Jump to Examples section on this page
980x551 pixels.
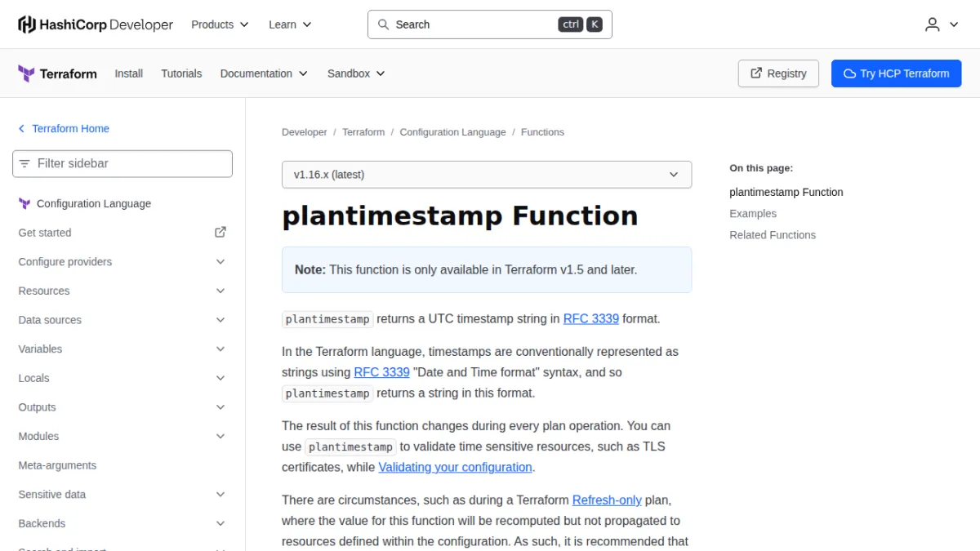(753, 214)
